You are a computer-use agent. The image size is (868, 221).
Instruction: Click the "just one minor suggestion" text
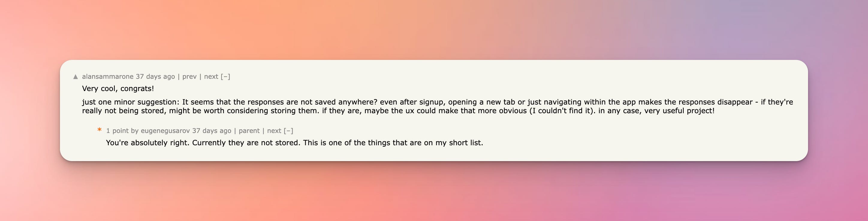tap(131, 102)
